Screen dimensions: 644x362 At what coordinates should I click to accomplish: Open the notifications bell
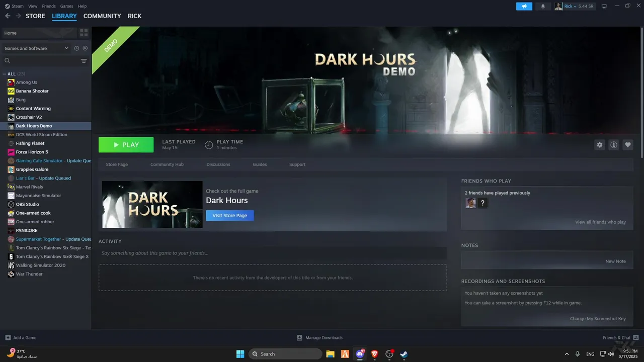tap(543, 6)
